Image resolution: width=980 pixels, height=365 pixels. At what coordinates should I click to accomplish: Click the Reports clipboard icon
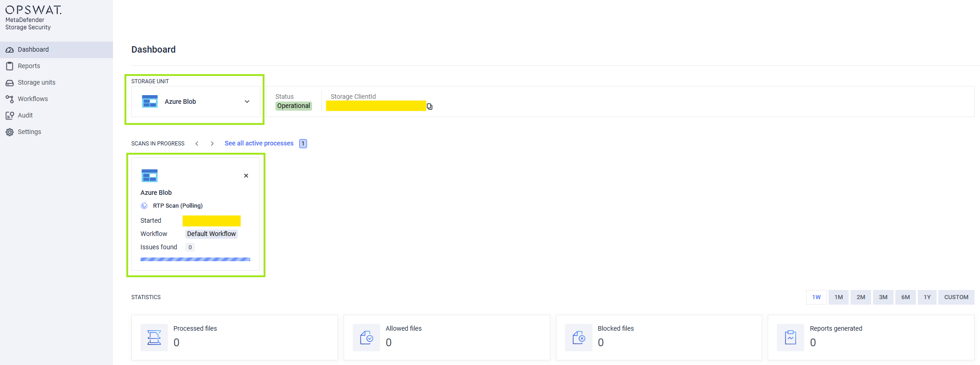pyautogui.click(x=10, y=66)
